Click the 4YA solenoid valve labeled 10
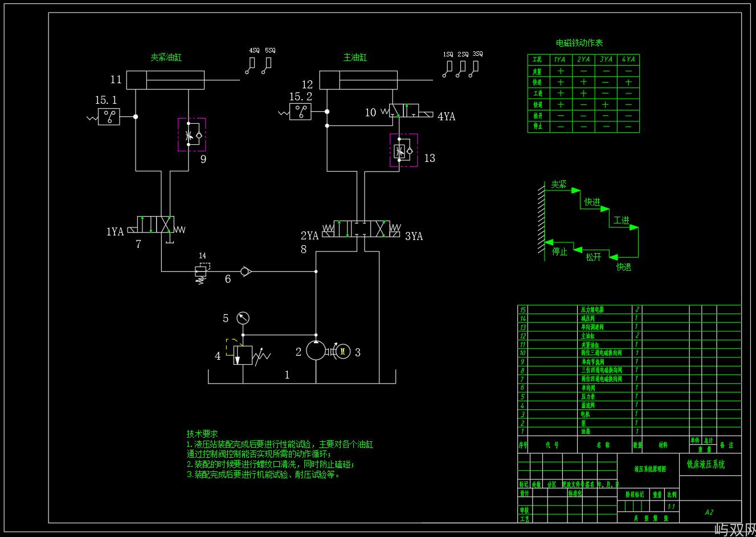The image size is (756, 537). point(404,111)
